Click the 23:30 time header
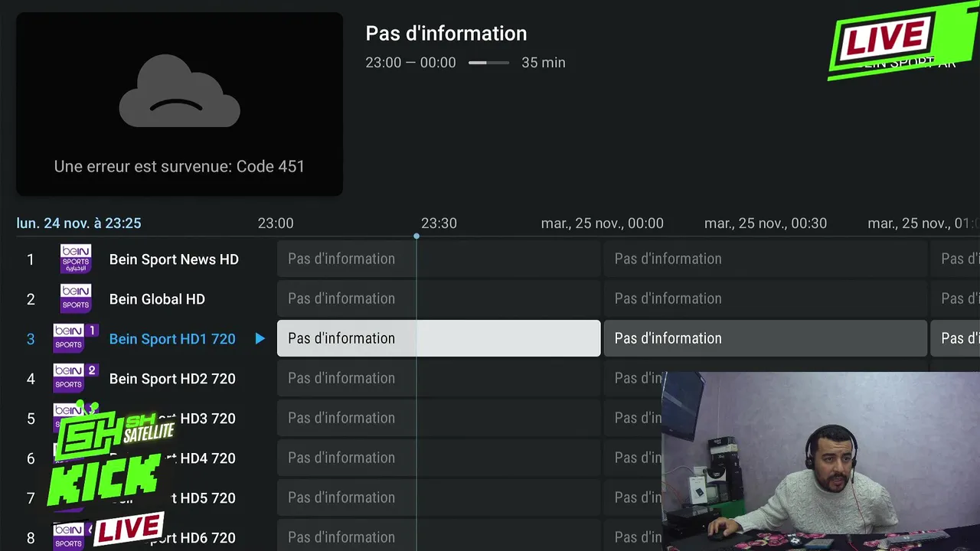This screenshot has width=980, height=551. tap(439, 223)
